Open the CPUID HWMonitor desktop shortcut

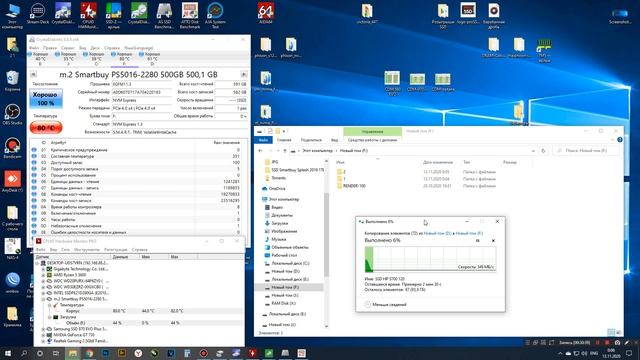pyautogui.click(x=88, y=16)
